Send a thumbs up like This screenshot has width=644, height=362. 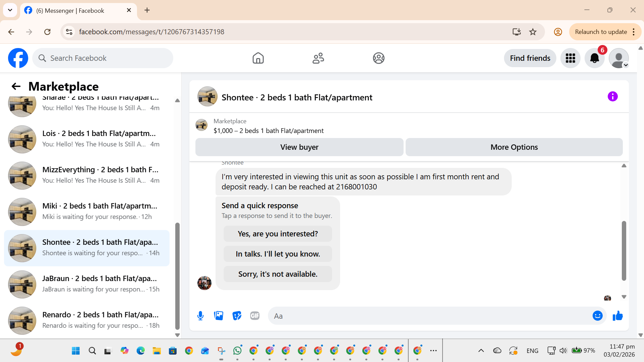tap(617, 316)
